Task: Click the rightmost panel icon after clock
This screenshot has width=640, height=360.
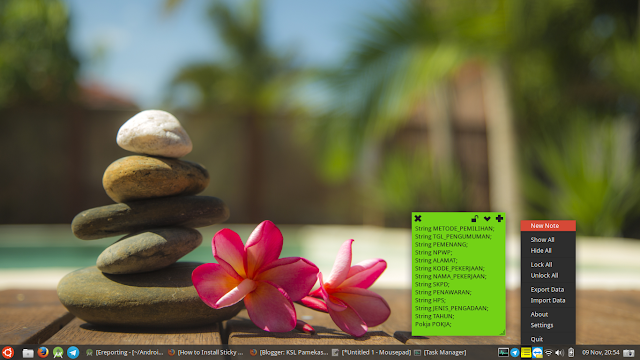Action: tap(629, 353)
